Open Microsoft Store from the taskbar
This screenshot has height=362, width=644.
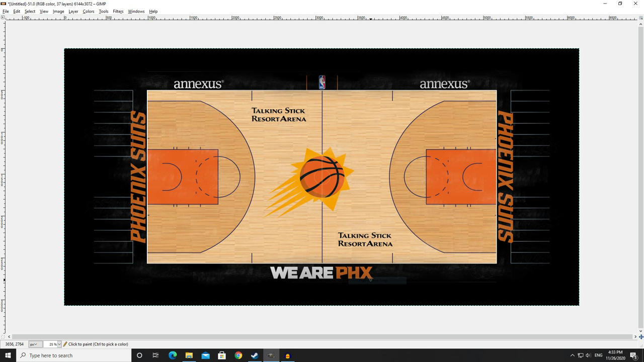click(x=222, y=355)
